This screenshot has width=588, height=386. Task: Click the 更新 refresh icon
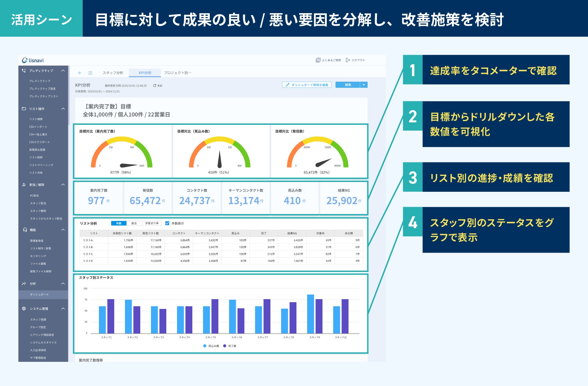[155, 86]
